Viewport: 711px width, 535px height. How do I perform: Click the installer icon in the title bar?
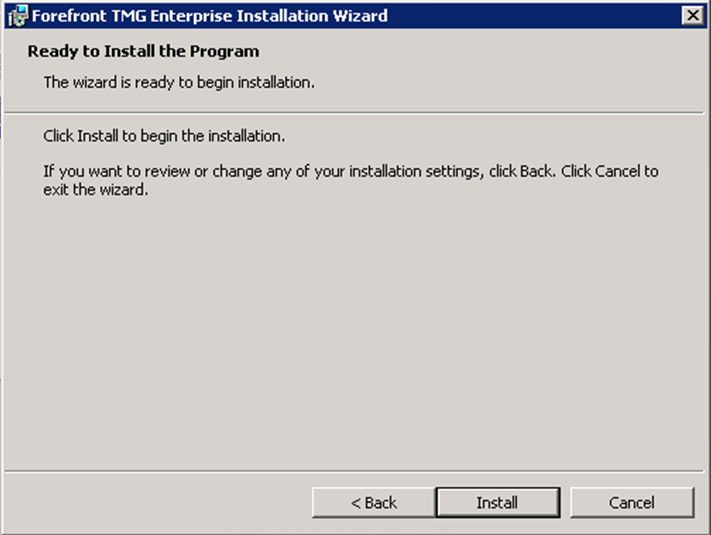pos(18,15)
